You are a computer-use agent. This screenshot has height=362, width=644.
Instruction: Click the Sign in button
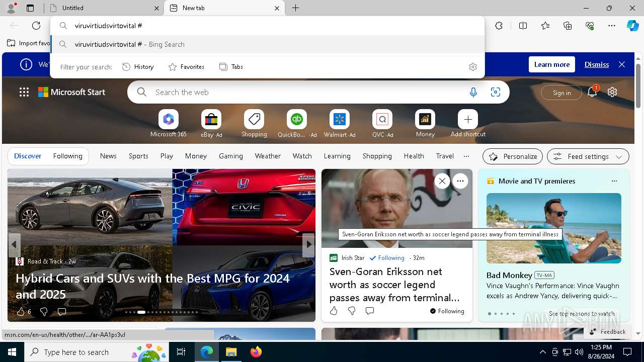561,93
